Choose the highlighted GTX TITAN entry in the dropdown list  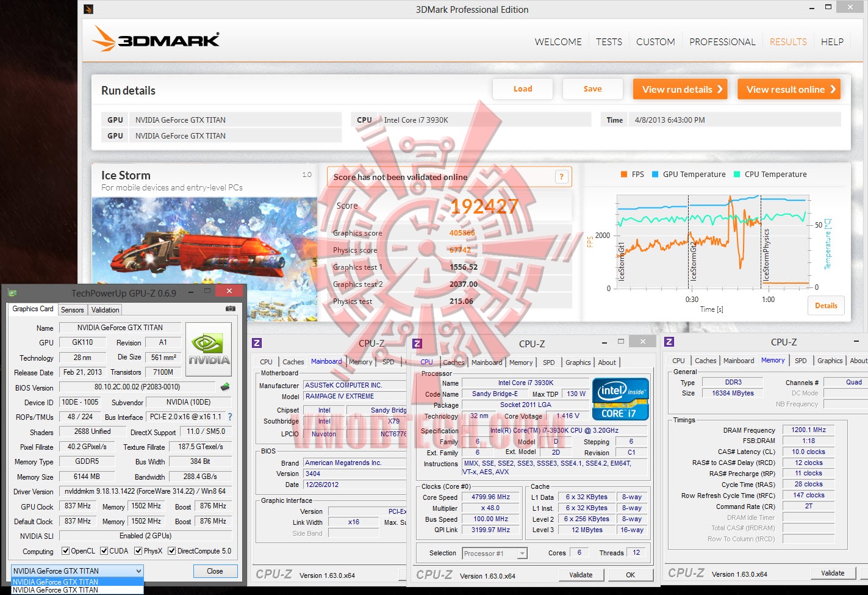(x=77, y=582)
